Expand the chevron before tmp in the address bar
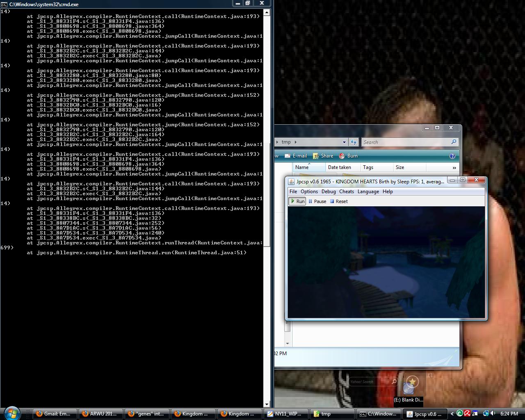 pyautogui.click(x=277, y=142)
